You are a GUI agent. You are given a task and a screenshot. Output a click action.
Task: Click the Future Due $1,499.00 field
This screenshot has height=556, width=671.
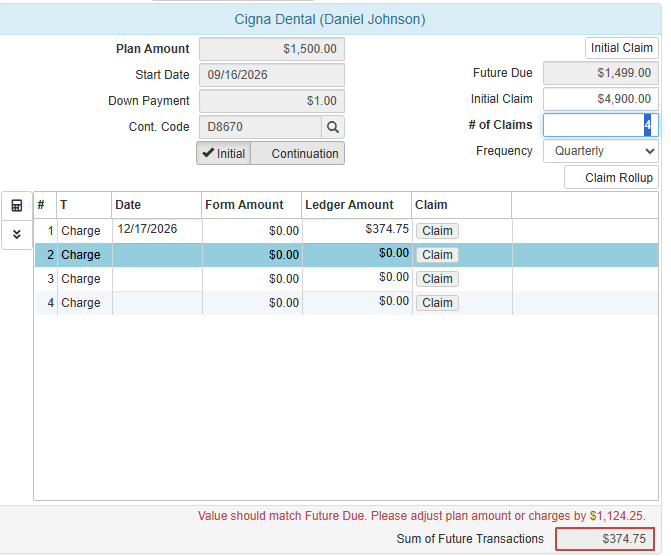click(x=600, y=73)
